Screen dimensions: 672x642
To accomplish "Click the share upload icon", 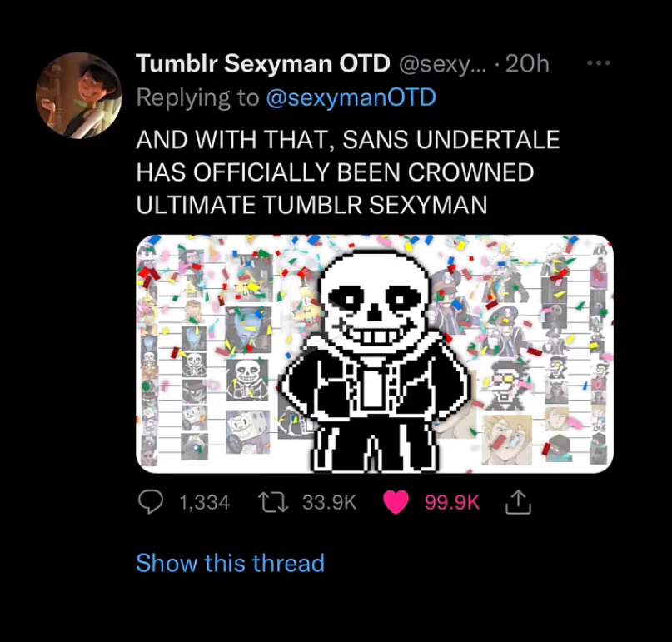I will point(518,502).
